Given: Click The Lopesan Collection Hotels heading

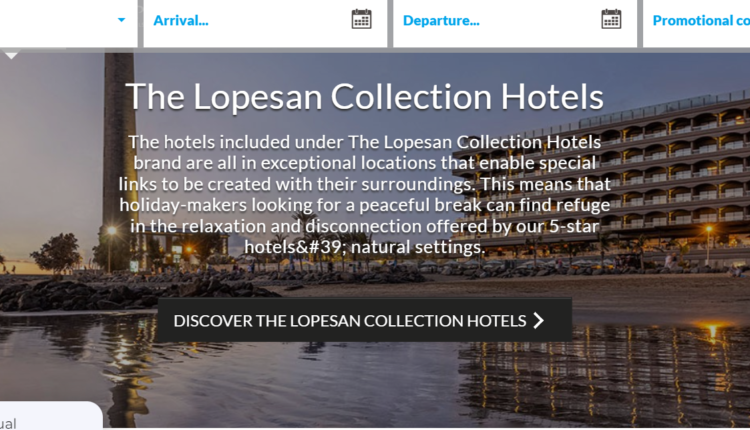Looking at the screenshot, I should pyautogui.click(x=364, y=97).
